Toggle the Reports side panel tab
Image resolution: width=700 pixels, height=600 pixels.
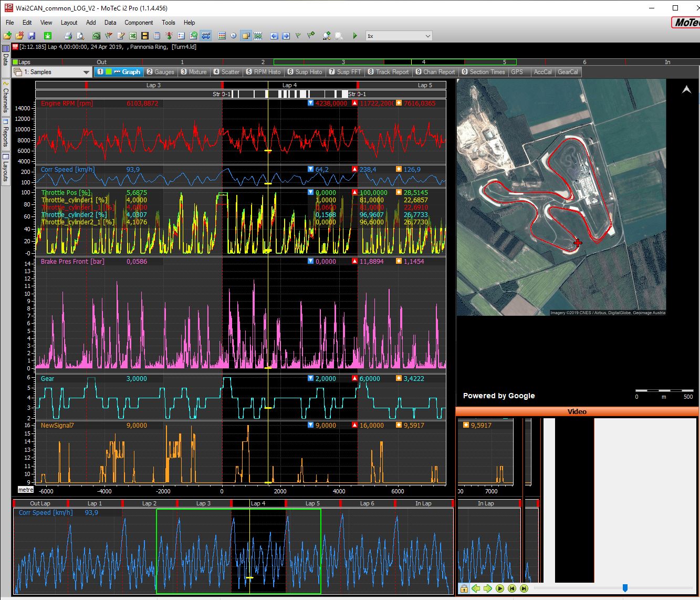5,133
